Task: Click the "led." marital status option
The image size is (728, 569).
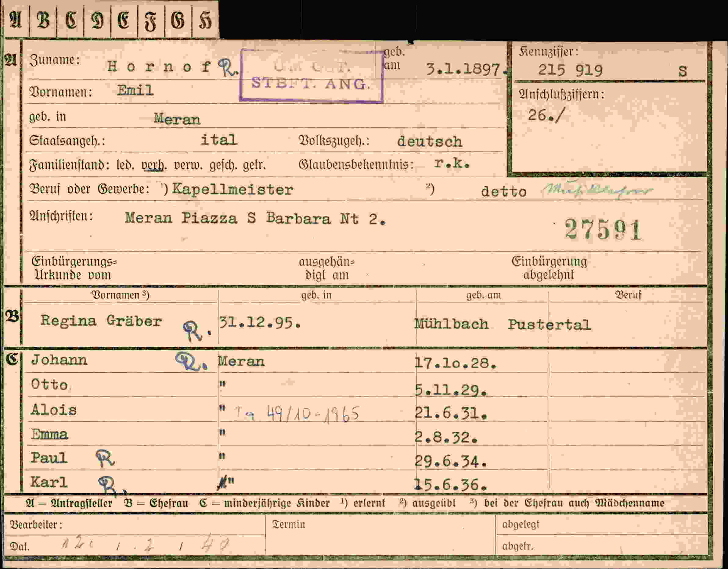Action: point(125,165)
